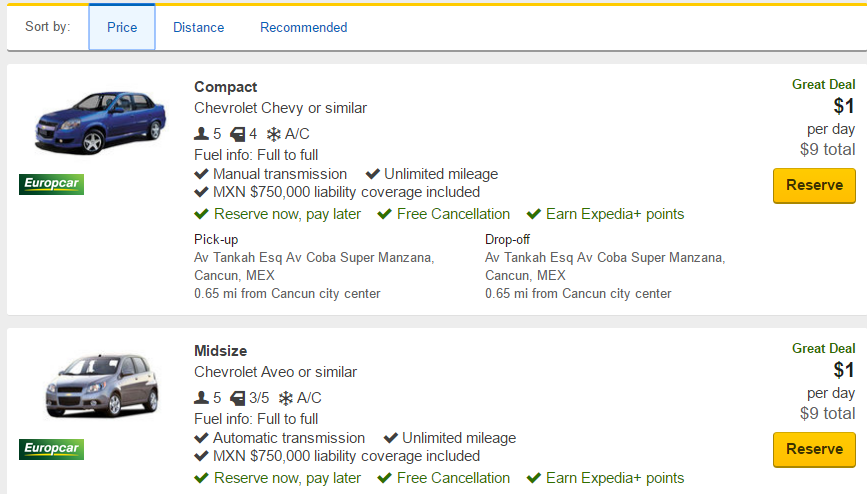Click the A/C snowflake icon for Midsize
This screenshot has width=867, height=494.
pyautogui.click(x=285, y=398)
